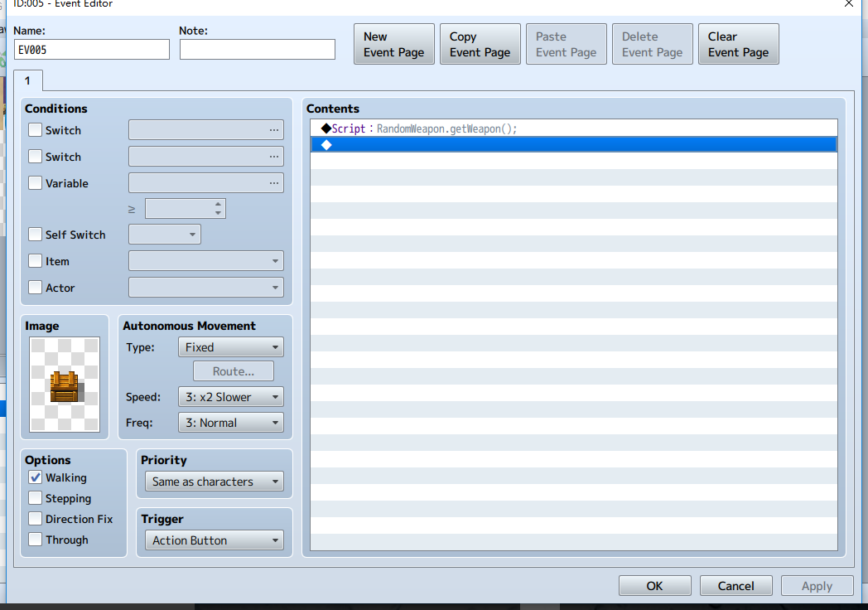Select the Script RandomWeapon.getWeapon() command line
The width and height of the screenshot is (868, 610).
click(x=573, y=128)
